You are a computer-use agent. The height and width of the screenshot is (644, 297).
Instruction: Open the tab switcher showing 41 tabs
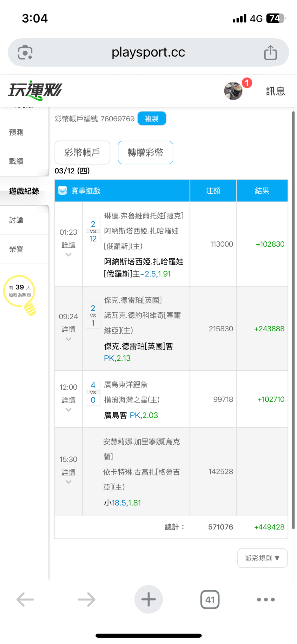click(x=210, y=599)
